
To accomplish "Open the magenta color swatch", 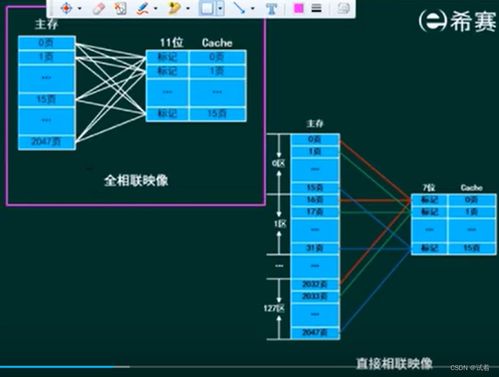I will (298, 8).
